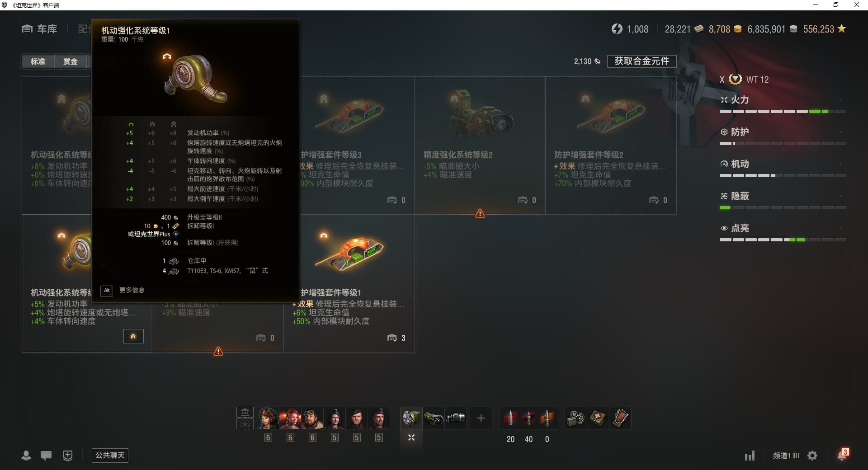
Task: Click the upgrade button on 机动强化系统 card
Action: coord(133,336)
